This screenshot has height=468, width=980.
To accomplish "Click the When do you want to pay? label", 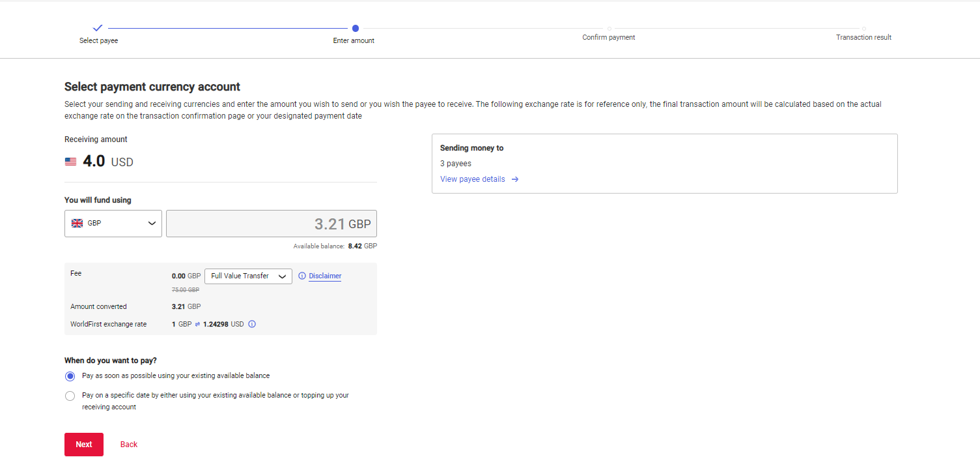I will 111,360.
